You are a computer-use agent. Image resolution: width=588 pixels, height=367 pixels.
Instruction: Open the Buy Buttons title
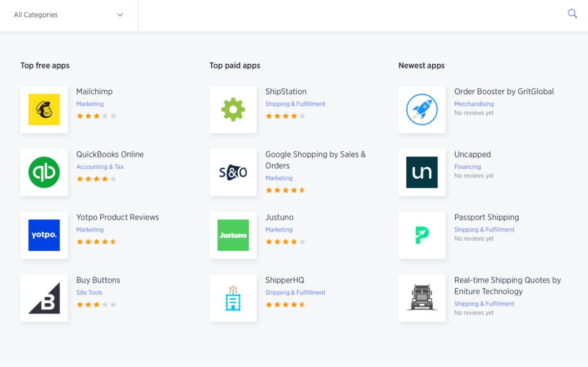point(98,280)
